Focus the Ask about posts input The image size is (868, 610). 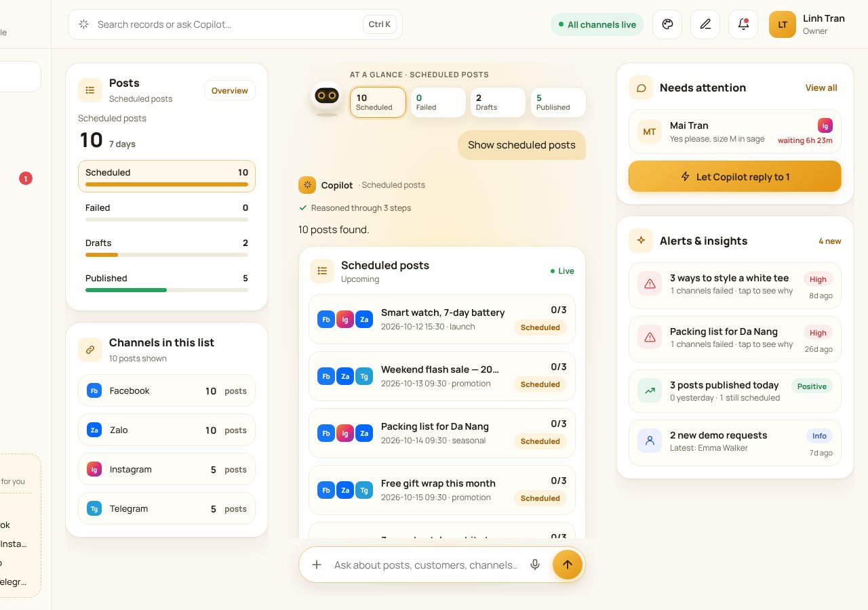(426, 565)
